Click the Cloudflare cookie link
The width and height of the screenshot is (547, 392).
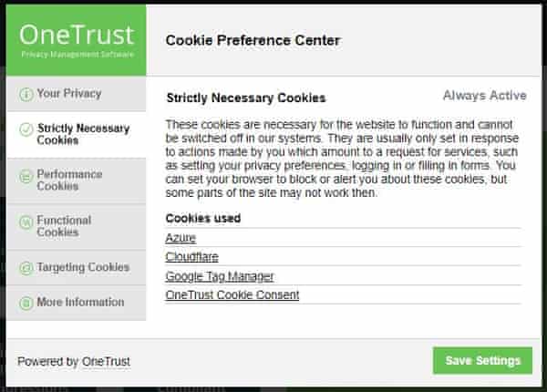(x=191, y=257)
